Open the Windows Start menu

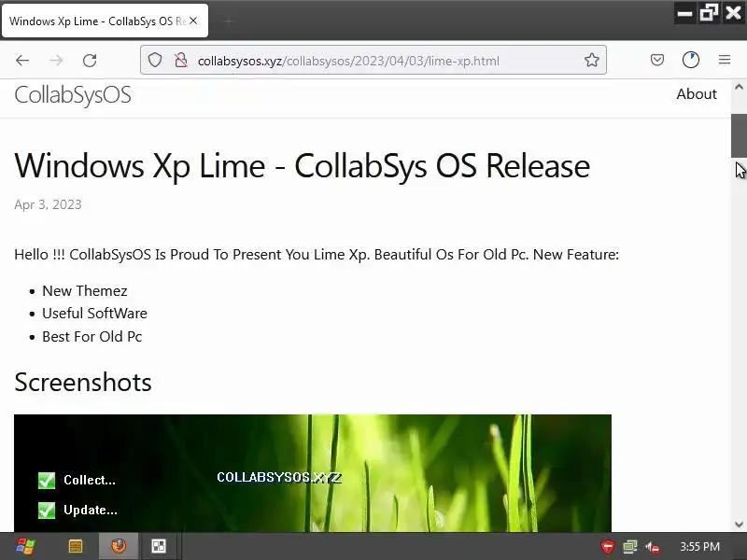point(25,546)
